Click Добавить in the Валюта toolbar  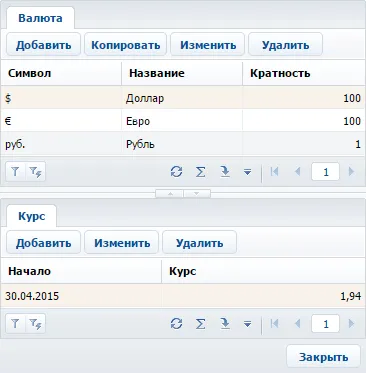click(x=43, y=45)
